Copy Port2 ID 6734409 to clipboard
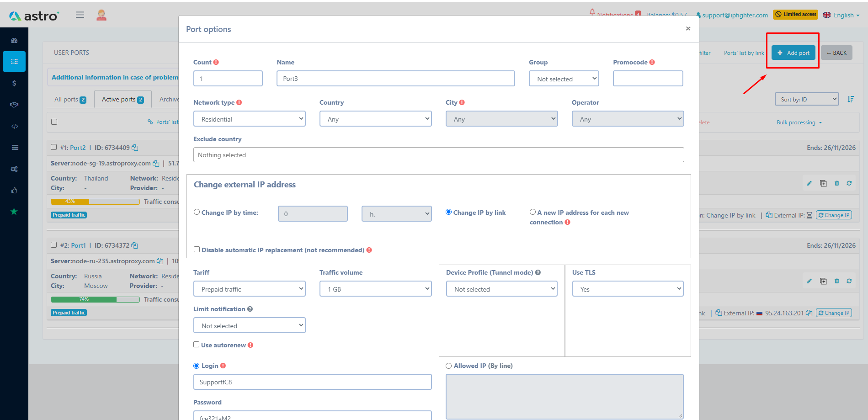The height and width of the screenshot is (420, 868). pos(135,148)
